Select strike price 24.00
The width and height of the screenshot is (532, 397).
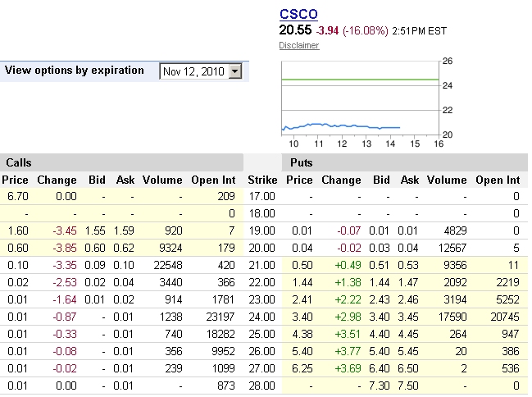tap(262, 317)
